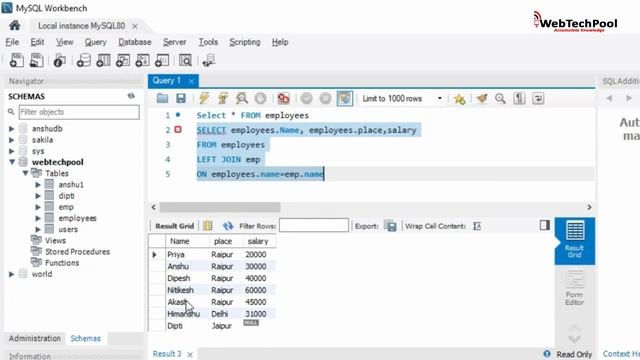Viewport: 640px width, 360px height.
Task: Expand the anshudb schema
Action: click(x=11, y=129)
